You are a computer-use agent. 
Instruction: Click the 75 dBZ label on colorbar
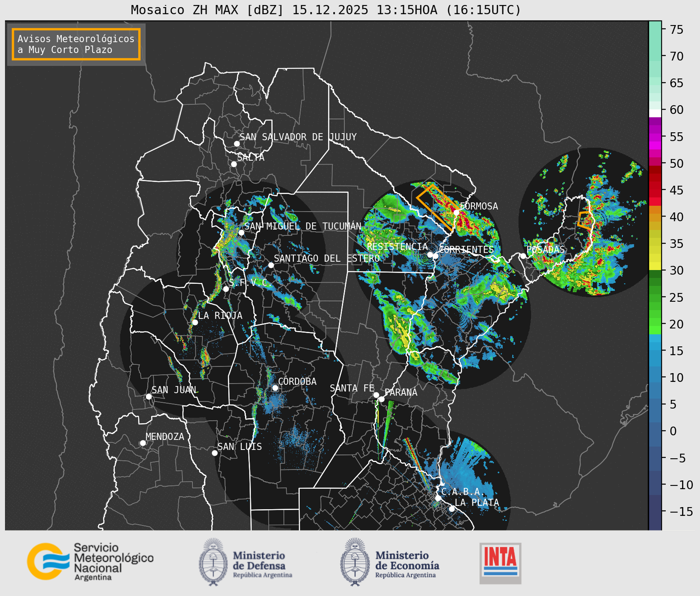click(677, 30)
